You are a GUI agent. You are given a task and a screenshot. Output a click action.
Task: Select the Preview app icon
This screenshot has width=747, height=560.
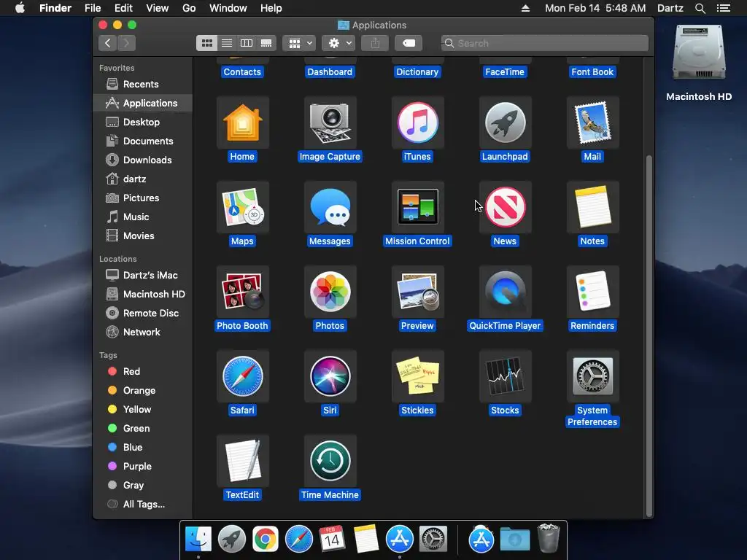pos(417,292)
